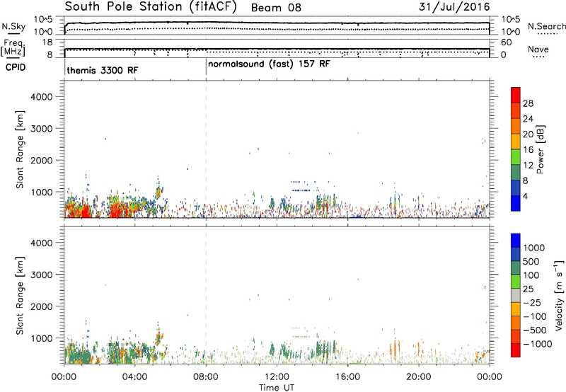Click the blue 1000 velocity colorbar segment
This screenshot has height=392, width=566.
pyautogui.click(x=516, y=241)
